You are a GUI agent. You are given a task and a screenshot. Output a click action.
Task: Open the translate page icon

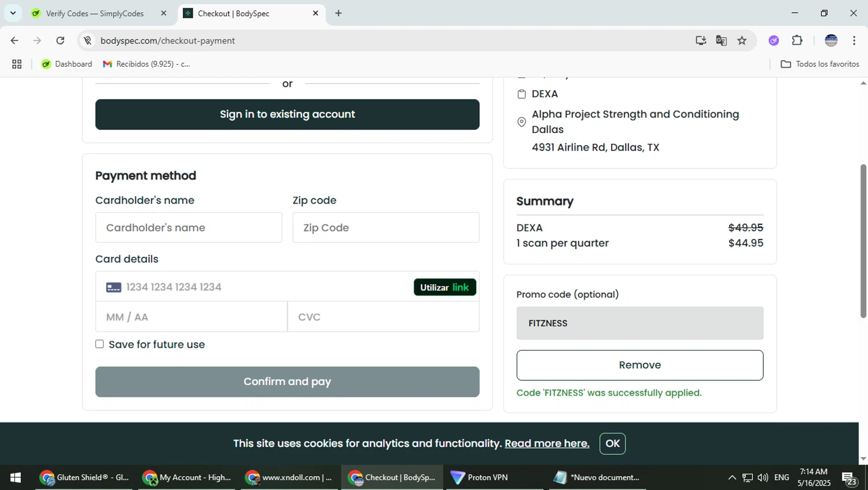tap(722, 40)
